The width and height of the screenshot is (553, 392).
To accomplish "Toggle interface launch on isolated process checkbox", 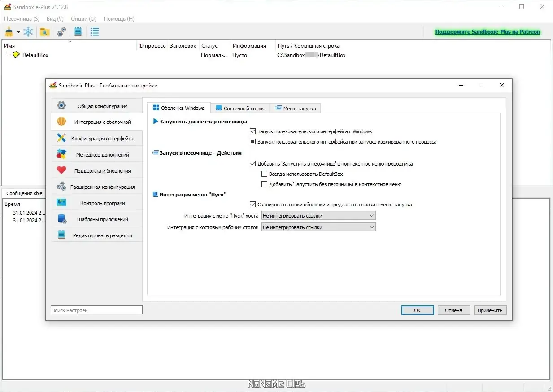I will click(x=253, y=142).
